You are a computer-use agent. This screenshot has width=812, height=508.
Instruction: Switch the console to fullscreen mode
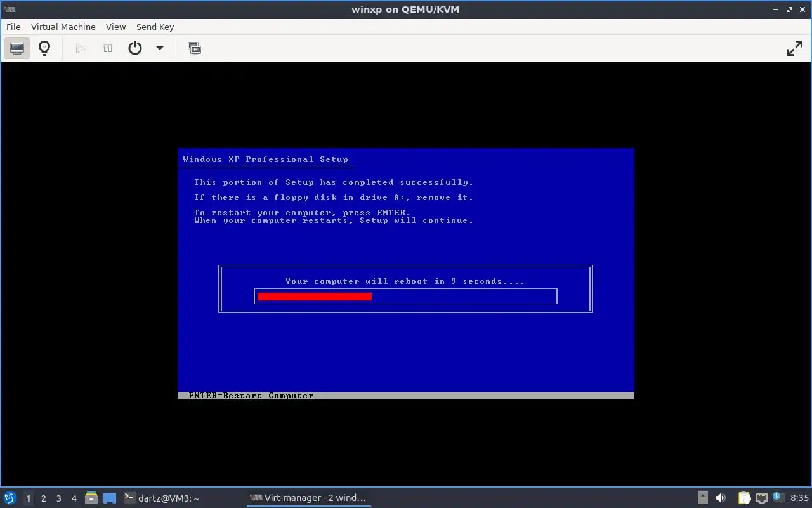[794, 48]
